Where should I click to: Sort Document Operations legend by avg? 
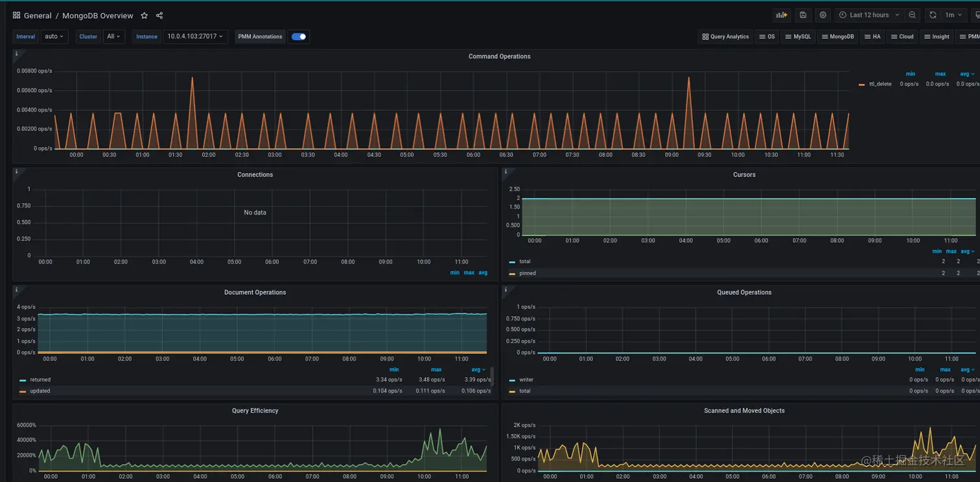pos(478,369)
